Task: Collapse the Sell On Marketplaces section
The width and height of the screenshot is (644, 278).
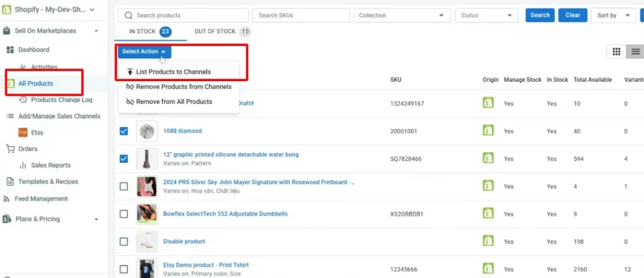Action: coord(96,31)
